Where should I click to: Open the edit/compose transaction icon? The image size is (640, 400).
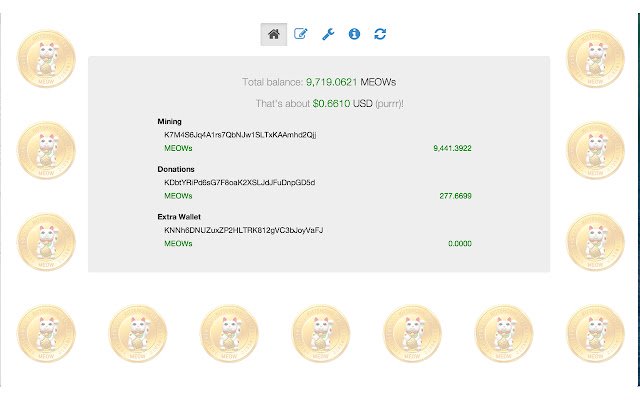click(x=300, y=34)
